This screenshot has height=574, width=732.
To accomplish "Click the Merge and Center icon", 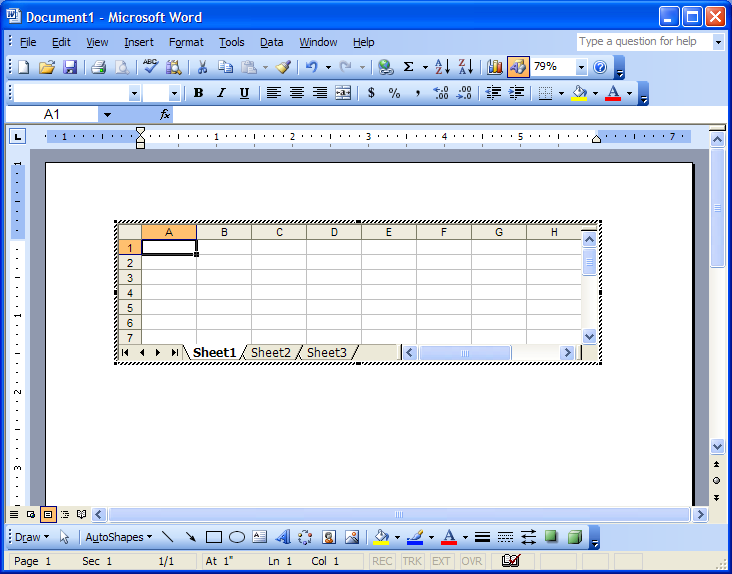I will pos(343,93).
